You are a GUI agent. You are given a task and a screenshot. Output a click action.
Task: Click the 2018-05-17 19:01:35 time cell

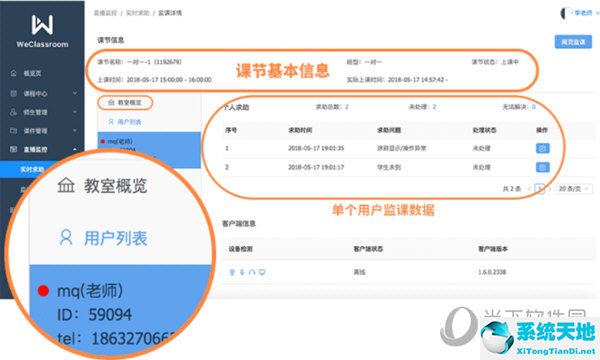pos(316,148)
